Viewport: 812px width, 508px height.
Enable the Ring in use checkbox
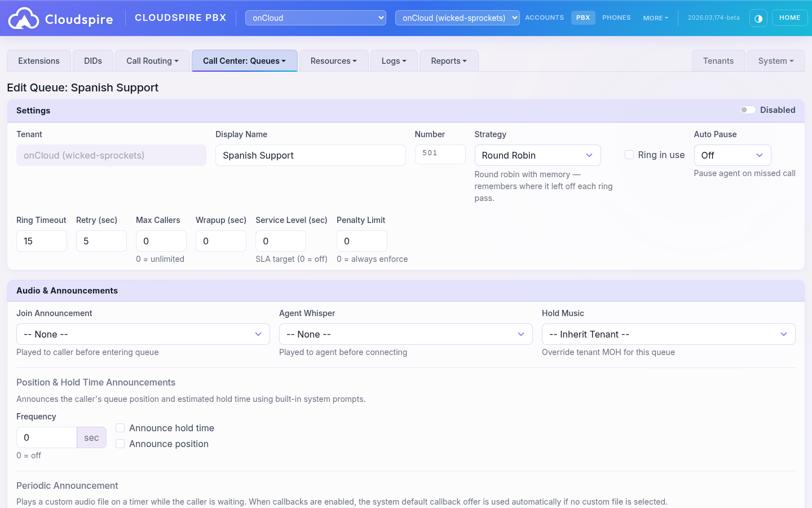point(629,154)
